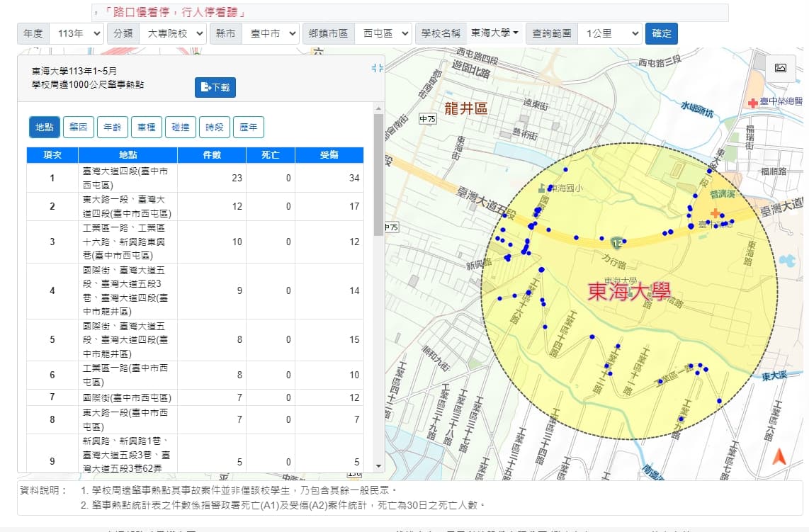Click the count value 23 in row 1
This screenshot has height=532, width=809.
237,178
